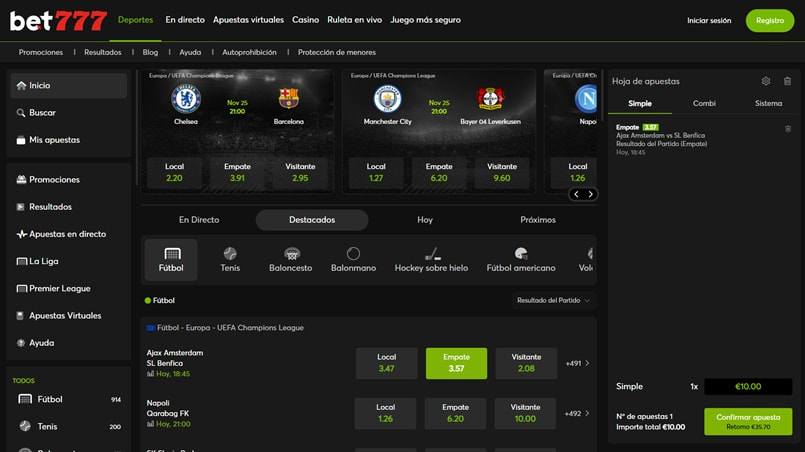This screenshot has height=452, width=805.
Task: Select Local 3.47 for Ajax Amsterdam
Action: click(387, 363)
